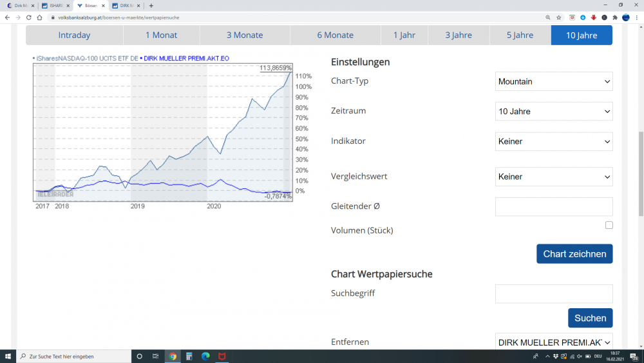Open a new browser tab
Screen dimensions: 644x363
pyautogui.click(x=151, y=6)
